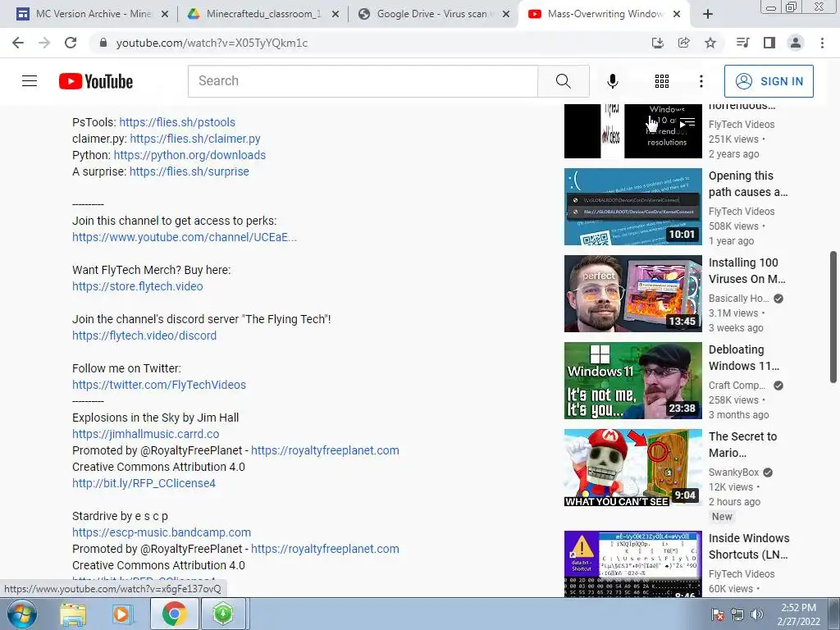
Task: Click the site padlock icon
Action: [x=103, y=43]
